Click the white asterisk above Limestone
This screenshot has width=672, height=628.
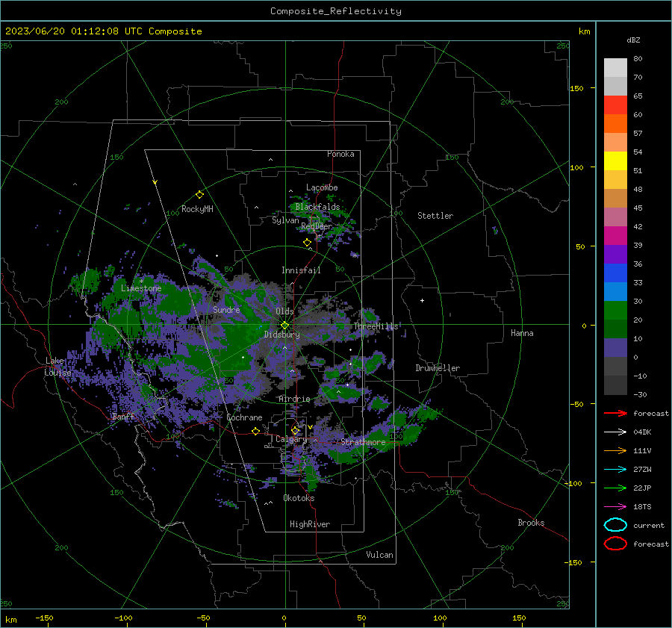(x=141, y=282)
